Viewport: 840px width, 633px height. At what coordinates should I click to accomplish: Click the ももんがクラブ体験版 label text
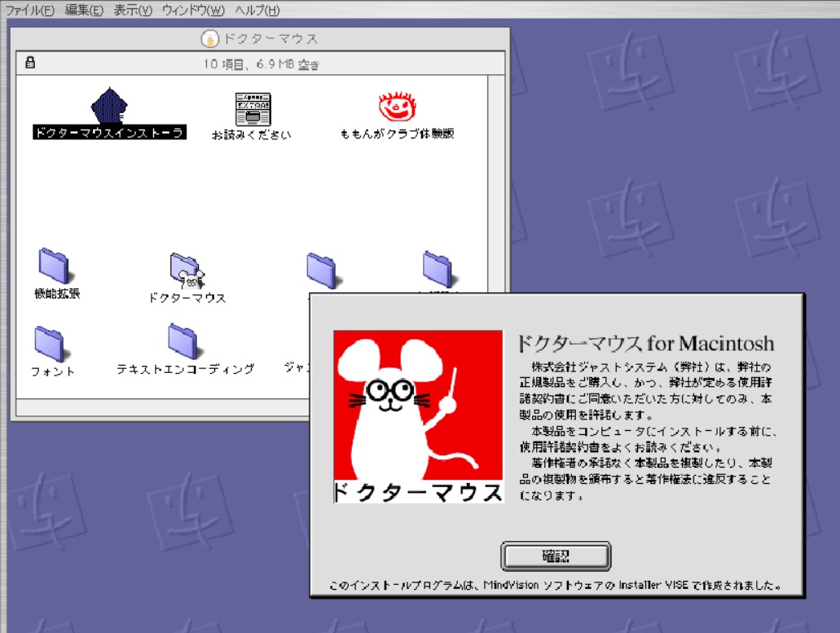click(x=397, y=134)
